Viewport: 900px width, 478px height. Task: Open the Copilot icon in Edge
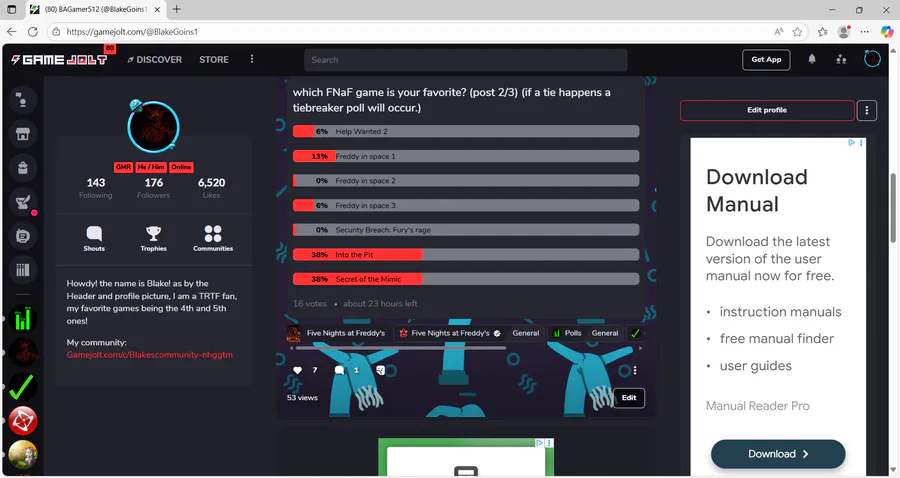tap(887, 32)
